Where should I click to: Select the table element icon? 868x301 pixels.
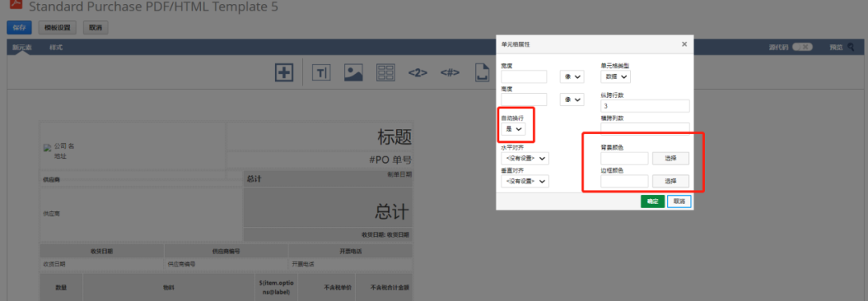coord(385,72)
